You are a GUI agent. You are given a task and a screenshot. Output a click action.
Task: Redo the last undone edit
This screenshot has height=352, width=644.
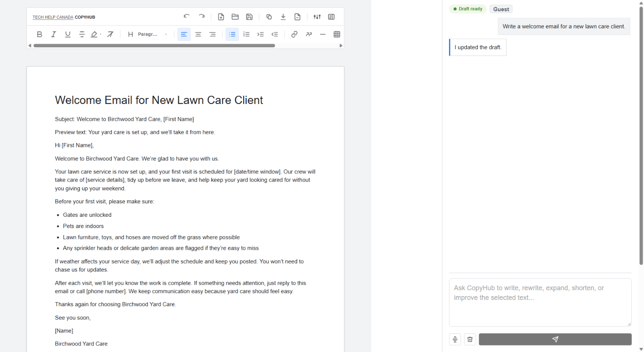tap(202, 17)
